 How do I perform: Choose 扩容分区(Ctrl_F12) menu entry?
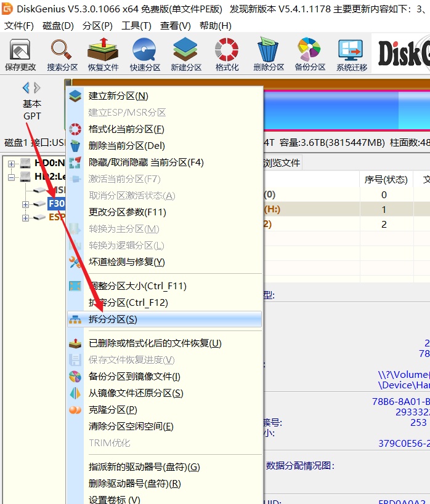(x=164, y=303)
